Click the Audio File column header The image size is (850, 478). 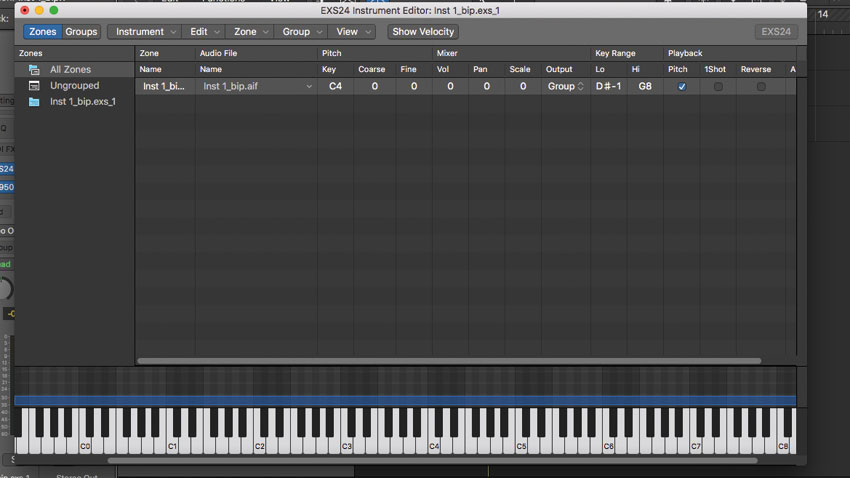tap(218, 53)
